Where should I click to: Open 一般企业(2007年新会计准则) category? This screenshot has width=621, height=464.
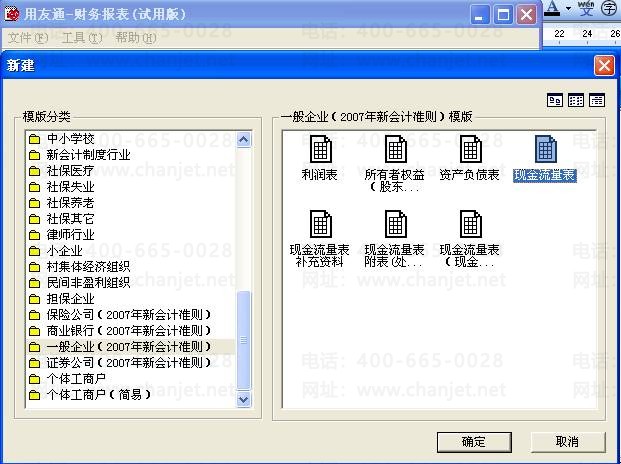click(120, 347)
